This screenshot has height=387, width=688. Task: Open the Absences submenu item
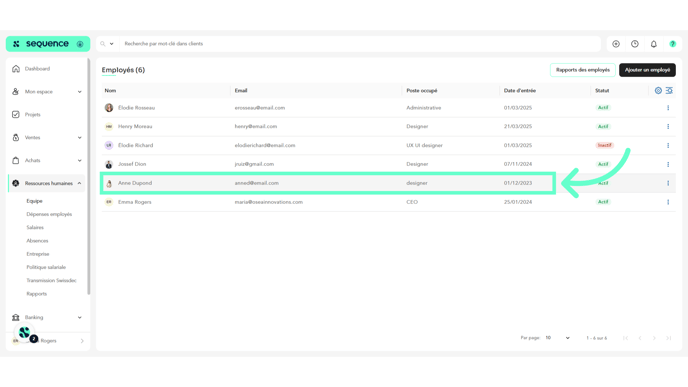tap(37, 240)
